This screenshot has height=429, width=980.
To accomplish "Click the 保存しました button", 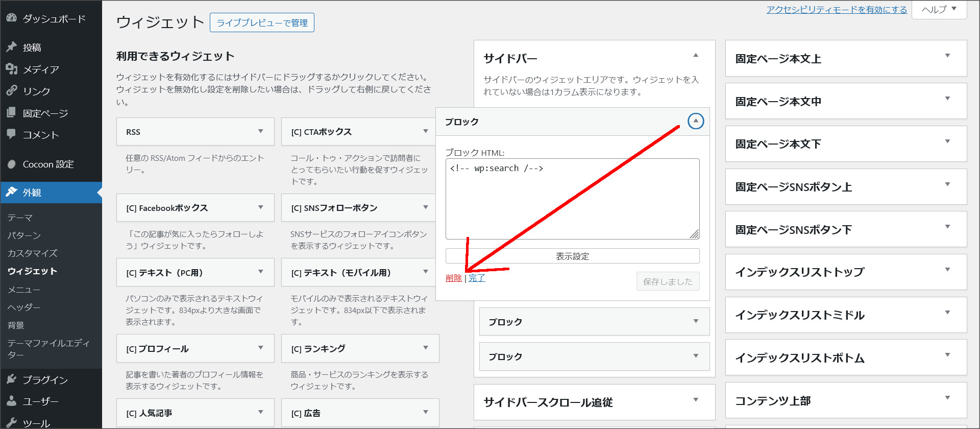I will [668, 281].
